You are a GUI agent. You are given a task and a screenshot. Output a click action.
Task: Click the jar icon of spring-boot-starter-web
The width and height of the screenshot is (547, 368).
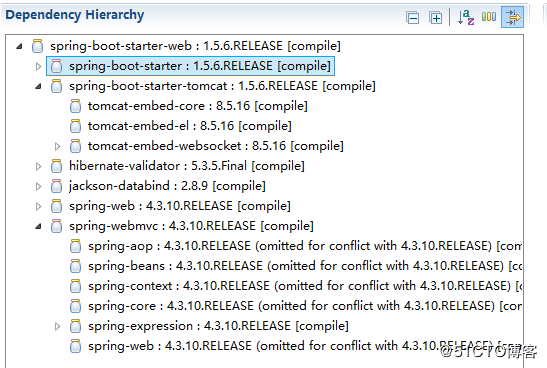pyautogui.click(x=37, y=46)
